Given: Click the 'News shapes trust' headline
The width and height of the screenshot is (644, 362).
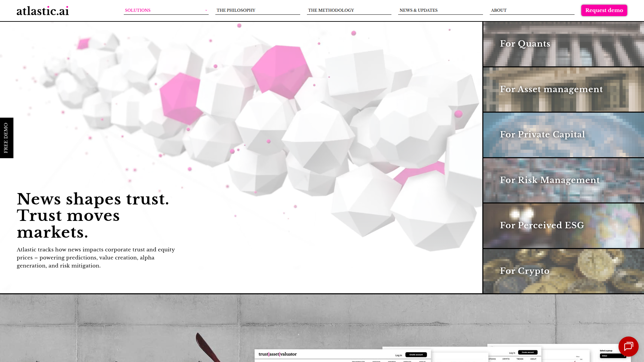Looking at the screenshot, I should (x=93, y=216).
